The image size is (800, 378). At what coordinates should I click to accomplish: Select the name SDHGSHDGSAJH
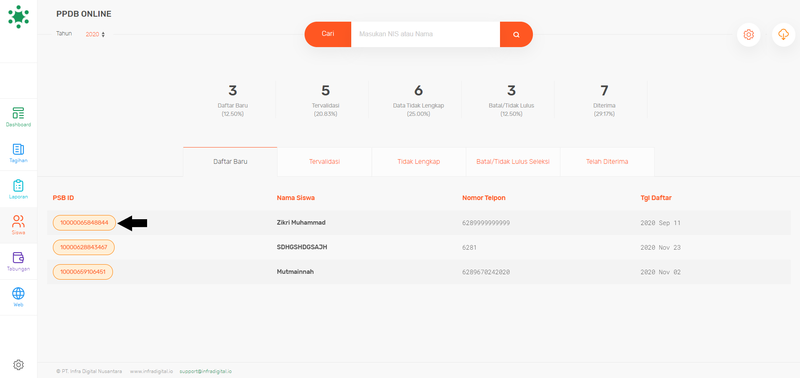302,247
